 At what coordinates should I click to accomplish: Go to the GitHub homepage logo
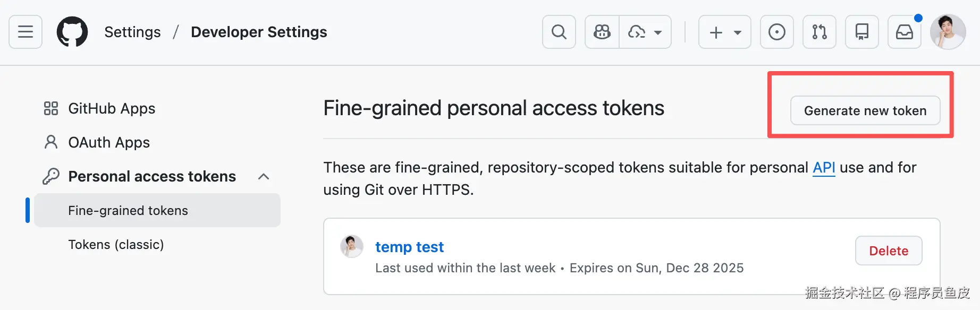click(x=72, y=32)
